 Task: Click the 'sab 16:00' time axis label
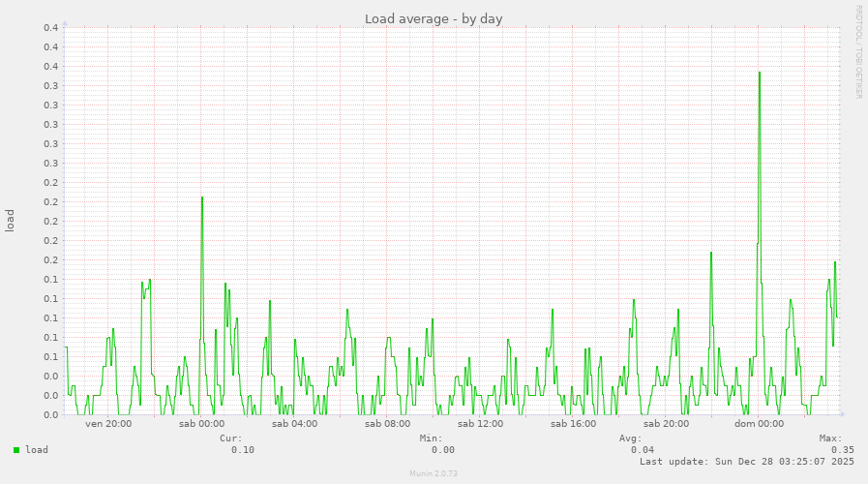coord(574,424)
